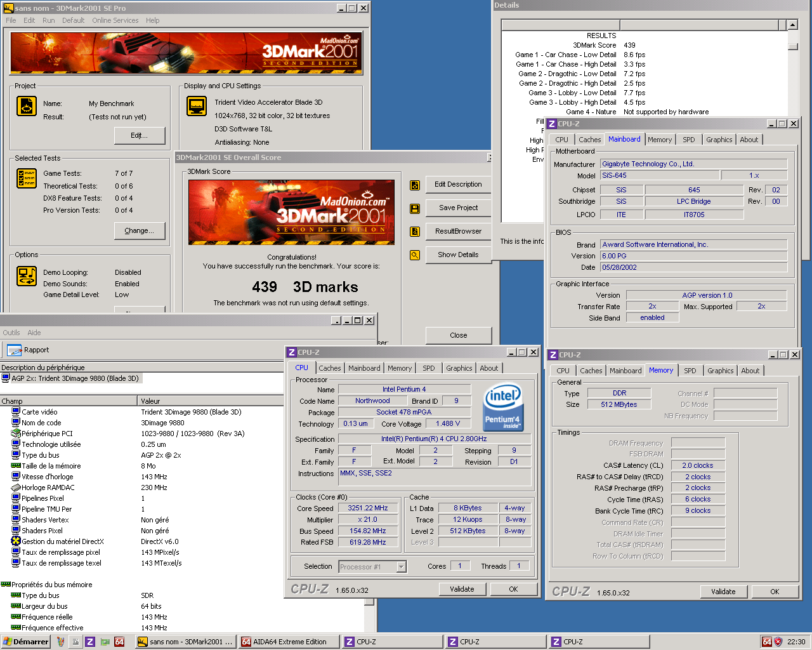
Task: Click the Démarrer start button
Action: (x=26, y=642)
